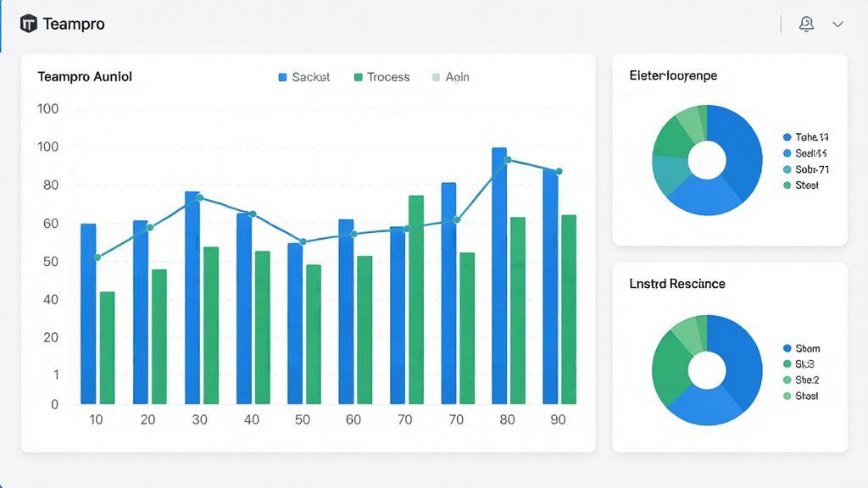Viewport: 868px width, 488px height.
Task: Click the green bar above x-axis label 10
Action: coord(108,348)
